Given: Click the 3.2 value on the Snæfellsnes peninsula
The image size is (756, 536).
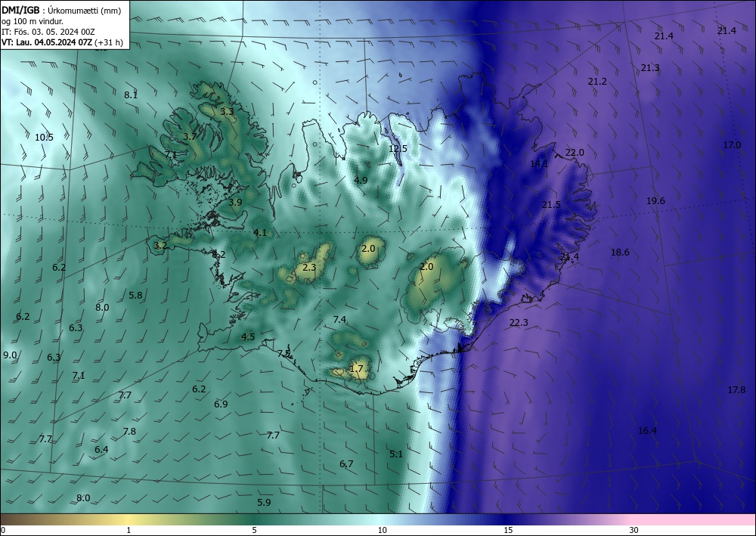Looking at the screenshot, I should tap(160, 246).
